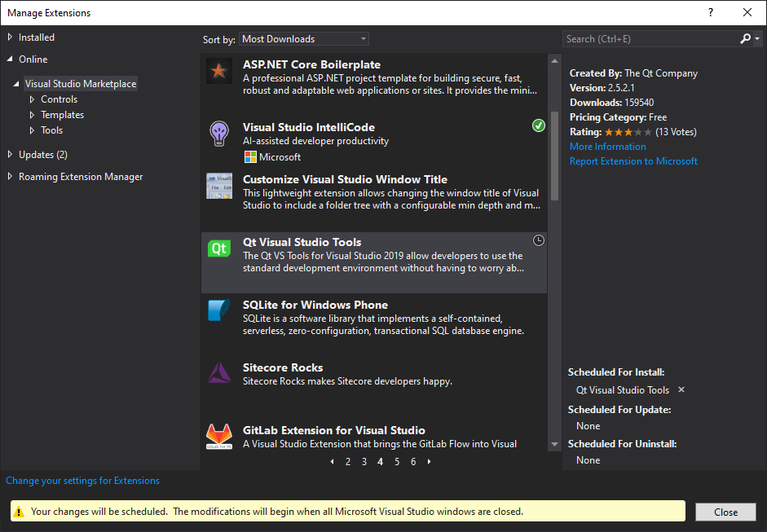This screenshot has width=767, height=532.
Task: Click the Sitecore Rocks purple icon
Action: (218, 374)
